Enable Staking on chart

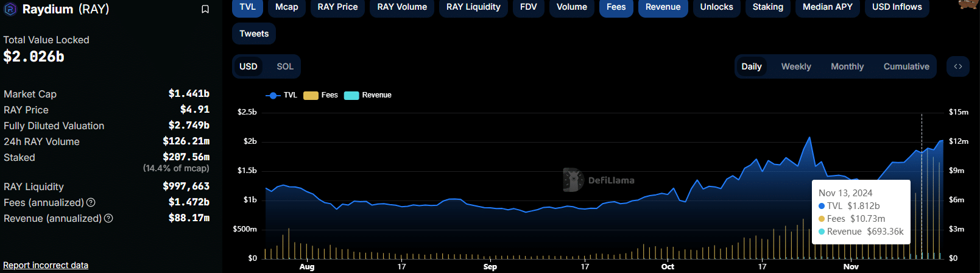[x=768, y=7]
